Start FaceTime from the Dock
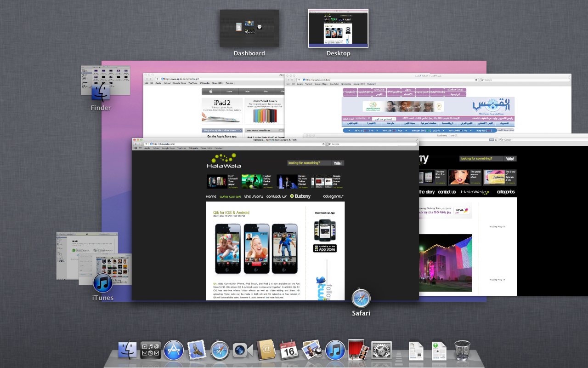This screenshot has width=588, height=368. pyautogui.click(x=243, y=351)
